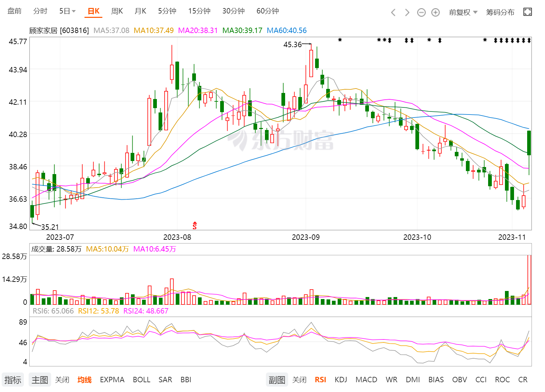Click the 35.21 low price label
The height and width of the screenshot is (392, 545).
(50, 227)
